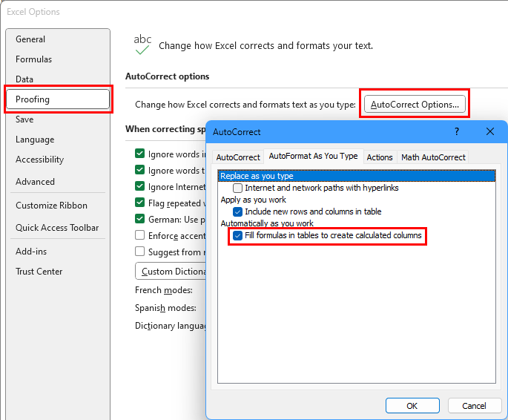Image resolution: width=508 pixels, height=420 pixels.
Task: Click the 'AutoCorrect options' section heading
Action: [x=167, y=76]
